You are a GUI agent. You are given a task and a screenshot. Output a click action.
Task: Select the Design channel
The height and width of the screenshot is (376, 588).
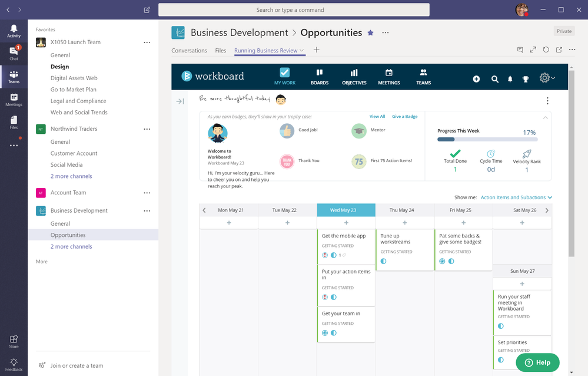coord(59,67)
